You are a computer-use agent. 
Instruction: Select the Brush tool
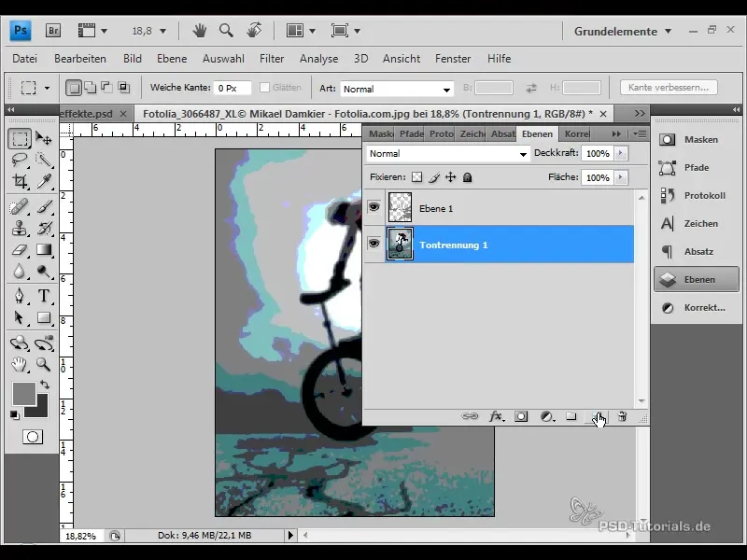point(44,207)
